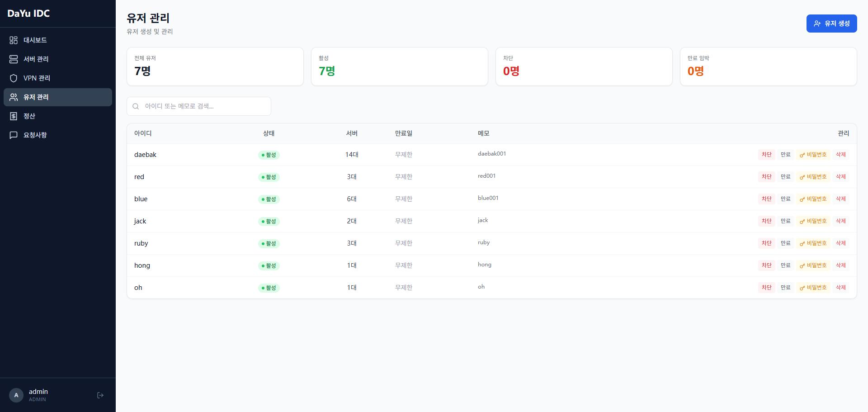Click the magnifier icon in search box
This screenshot has height=412, width=868.
(136, 106)
